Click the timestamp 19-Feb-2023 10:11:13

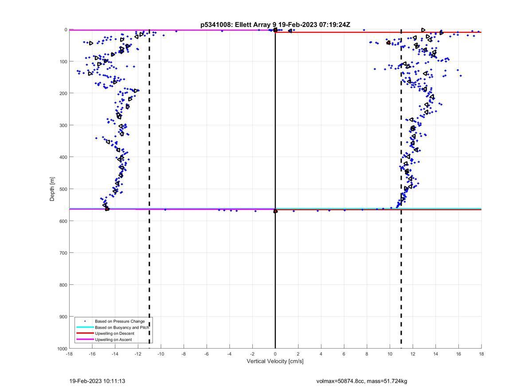(97, 381)
